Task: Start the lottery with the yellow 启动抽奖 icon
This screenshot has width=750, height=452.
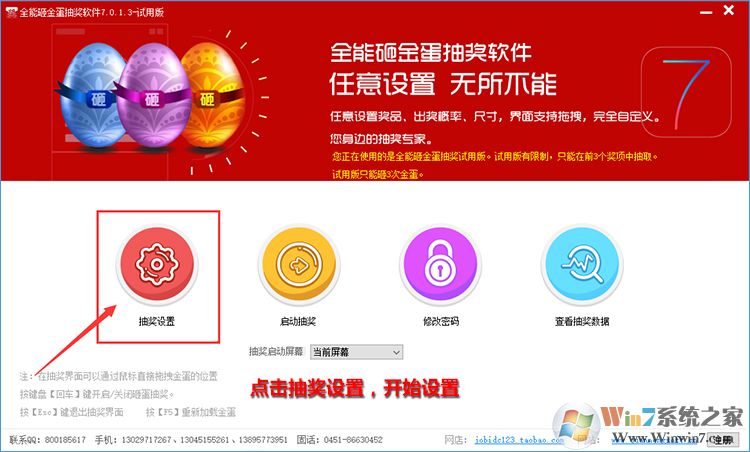Action: click(299, 265)
